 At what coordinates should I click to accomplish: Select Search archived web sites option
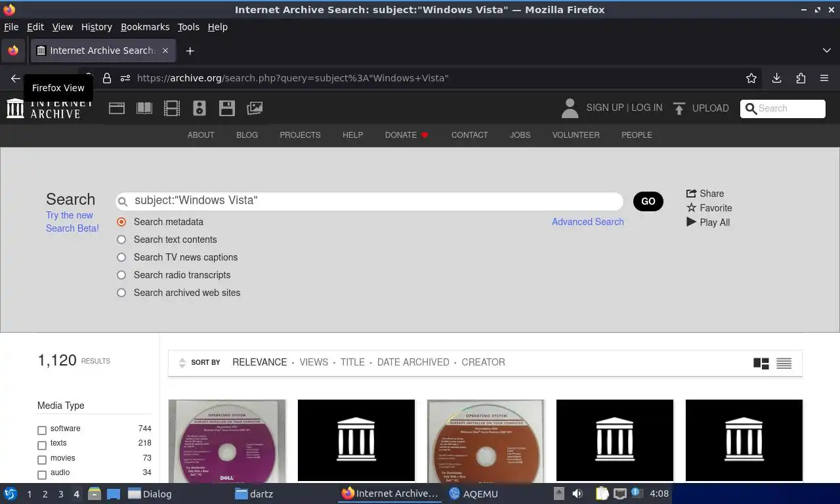(121, 293)
